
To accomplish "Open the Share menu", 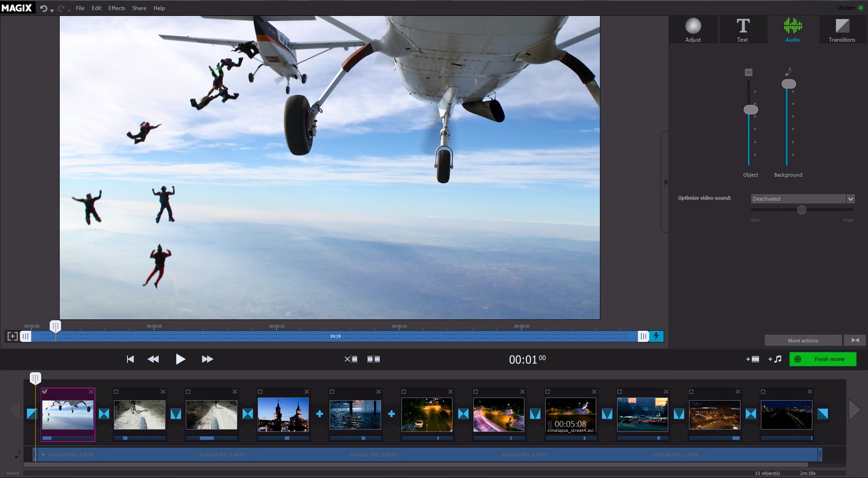I will click(139, 8).
